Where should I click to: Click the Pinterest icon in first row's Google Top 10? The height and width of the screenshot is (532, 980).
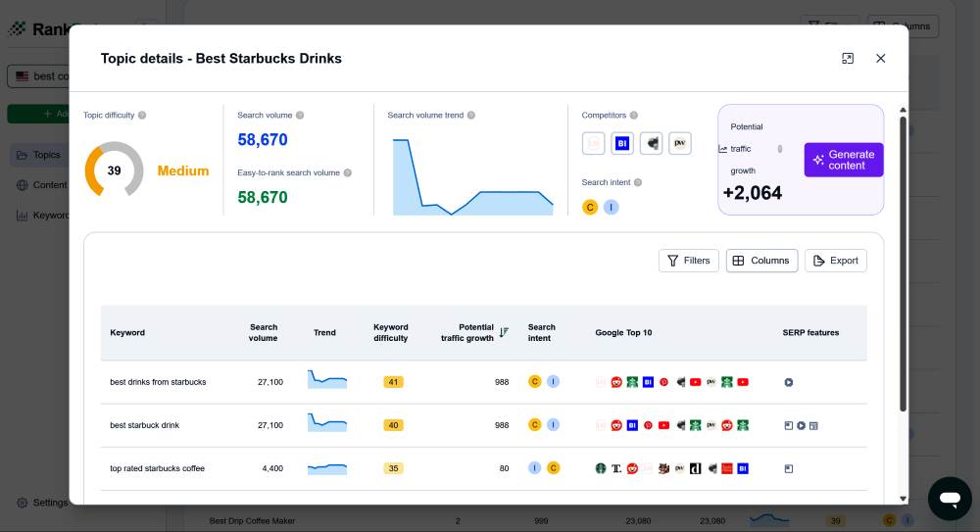tap(663, 382)
